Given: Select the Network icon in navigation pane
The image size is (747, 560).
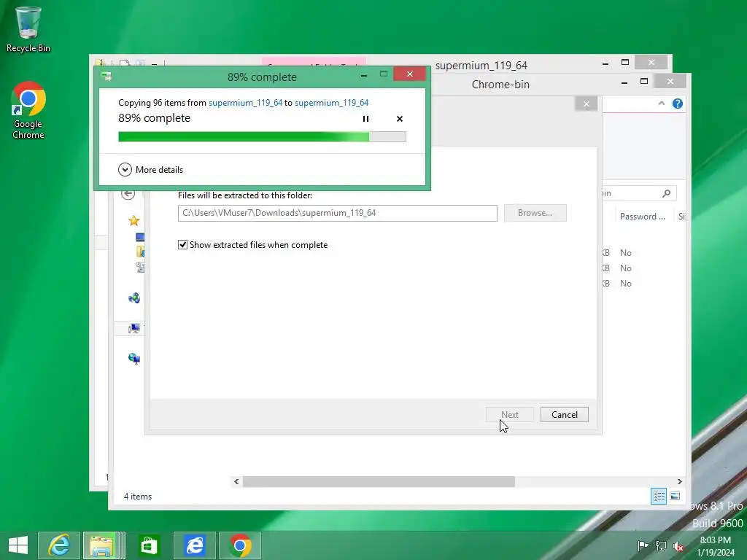Looking at the screenshot, I should pos(134,359).
